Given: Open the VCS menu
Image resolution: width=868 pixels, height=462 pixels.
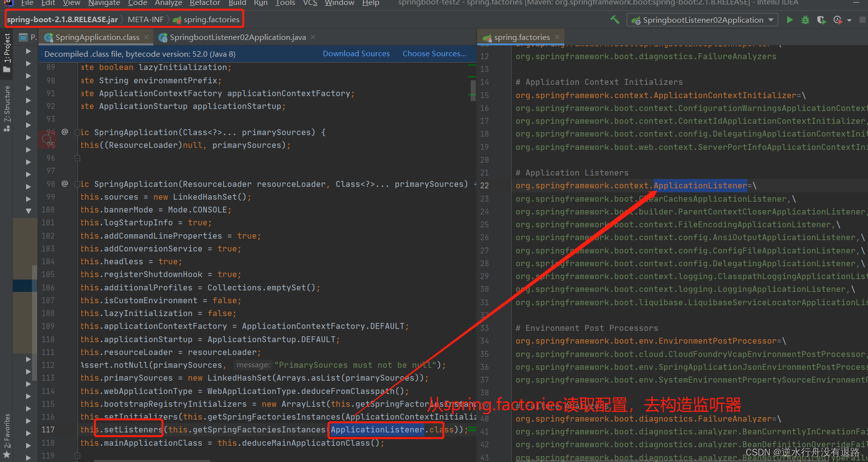Looking at the screenshot, I should point(310,3).
